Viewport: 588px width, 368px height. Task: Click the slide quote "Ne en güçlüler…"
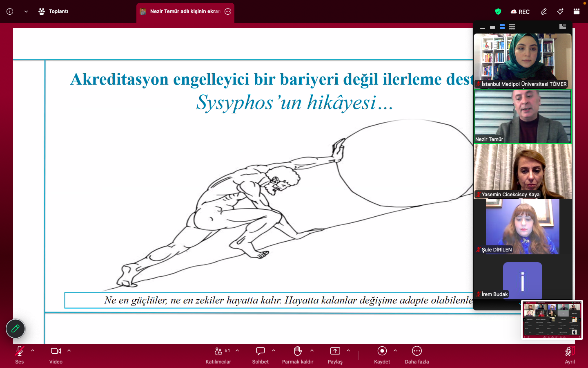[x=288, y=301]
